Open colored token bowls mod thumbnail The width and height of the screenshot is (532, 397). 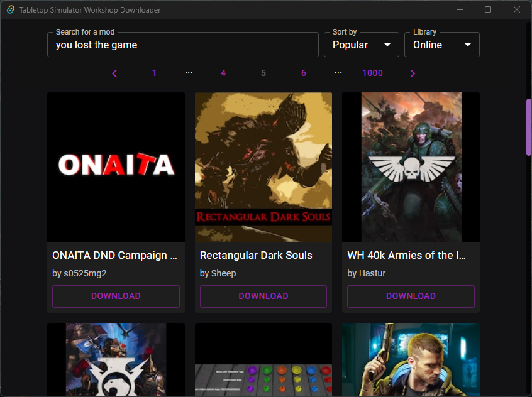(x=263, y=360)
